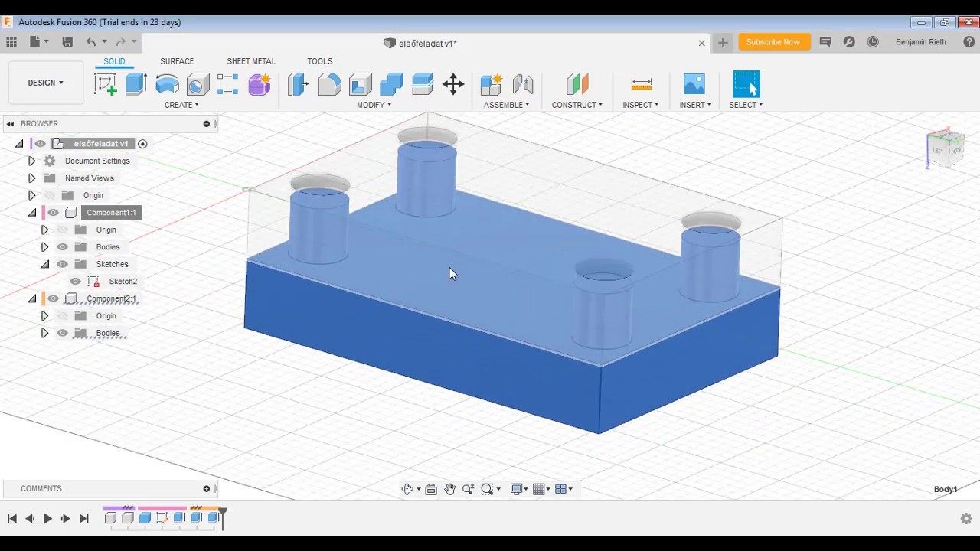This screenshot has height=551, width=980.
Task: Expand Named Views node
Action: pyautogui.click(x=31, y=178)
